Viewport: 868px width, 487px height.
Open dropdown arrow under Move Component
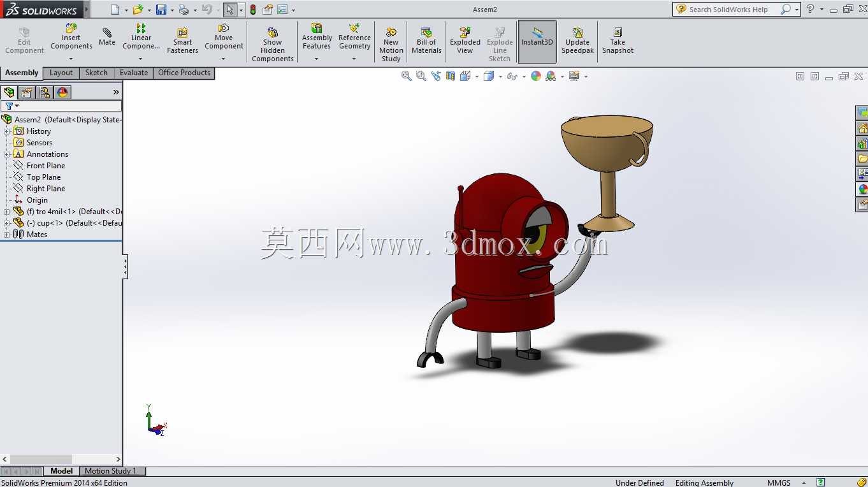tap(223, 59)
